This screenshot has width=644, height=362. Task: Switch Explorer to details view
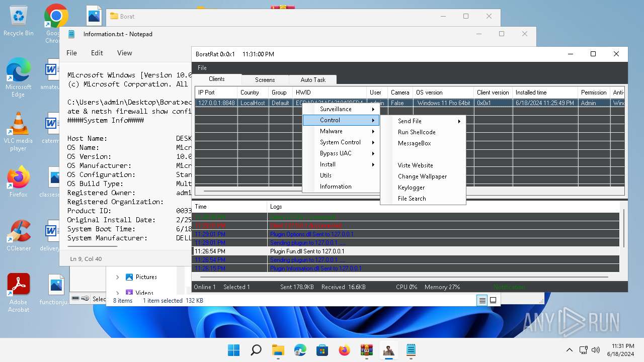482,300
